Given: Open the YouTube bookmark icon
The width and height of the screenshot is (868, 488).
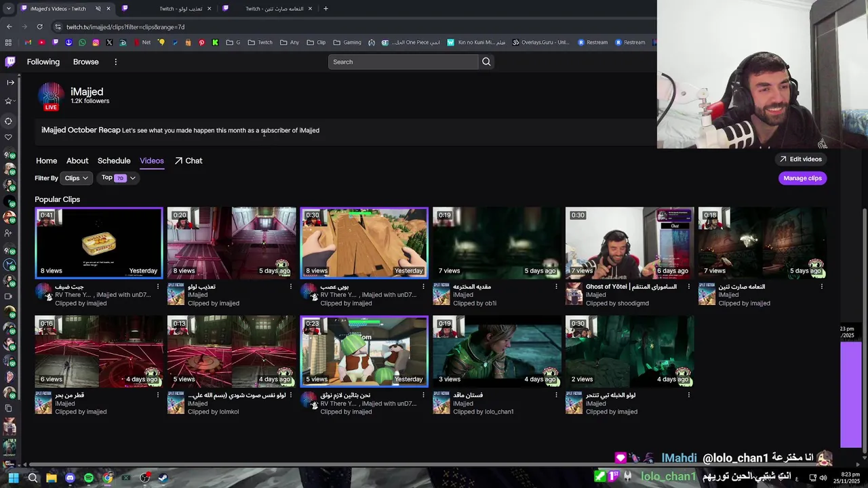Looking at the screenshot, I should pos(42,42).
